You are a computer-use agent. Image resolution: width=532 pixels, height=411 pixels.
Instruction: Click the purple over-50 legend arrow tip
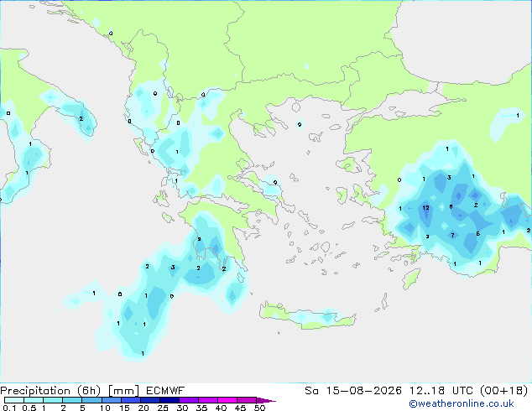point(266,400)
